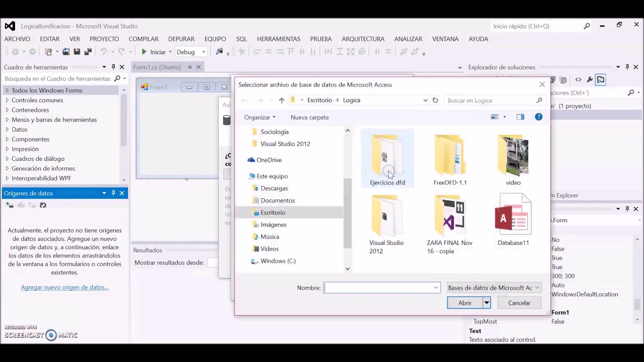Close the file selection dialog
644x362 pixels.
point(542,84)
